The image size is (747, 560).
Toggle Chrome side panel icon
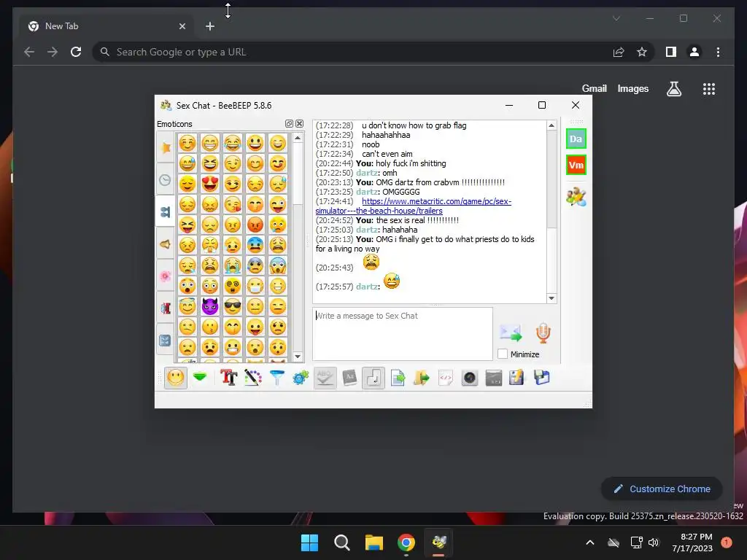(671, 52)
